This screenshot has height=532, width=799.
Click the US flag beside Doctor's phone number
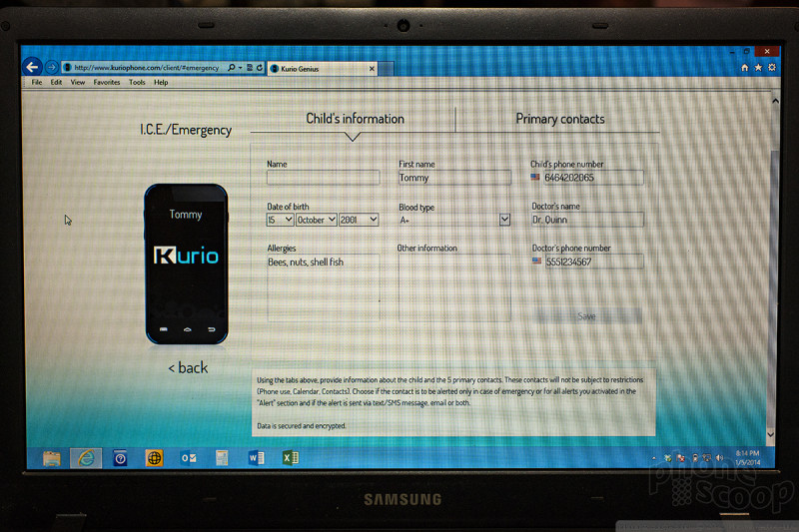[536, 261]
